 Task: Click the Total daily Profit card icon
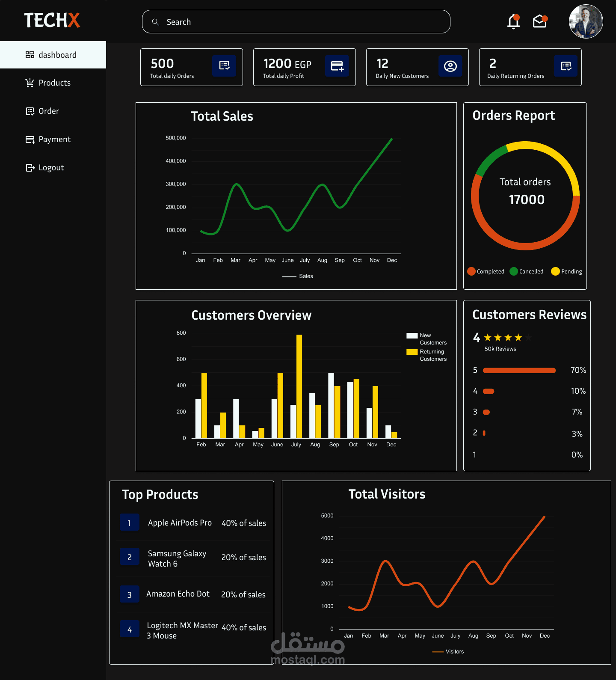point(337,66)
